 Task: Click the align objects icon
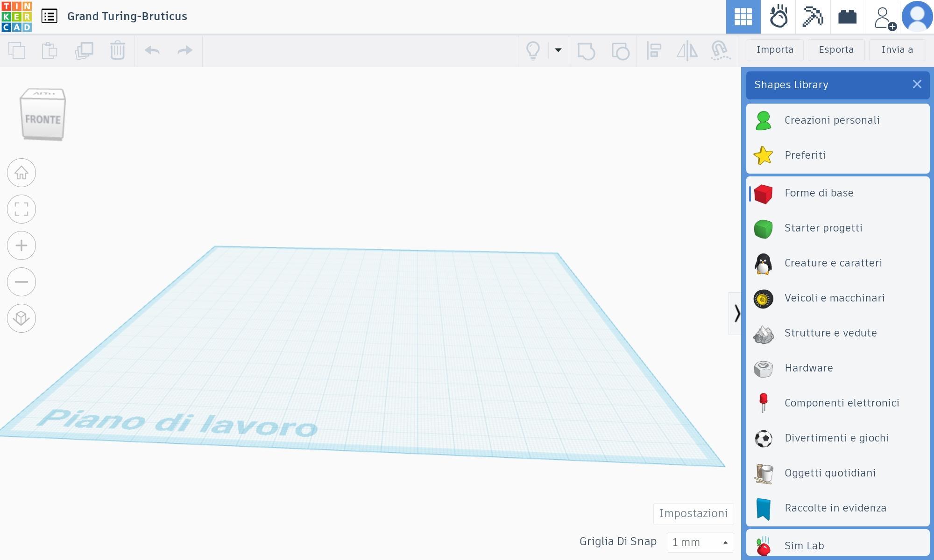tap(655, 50)
